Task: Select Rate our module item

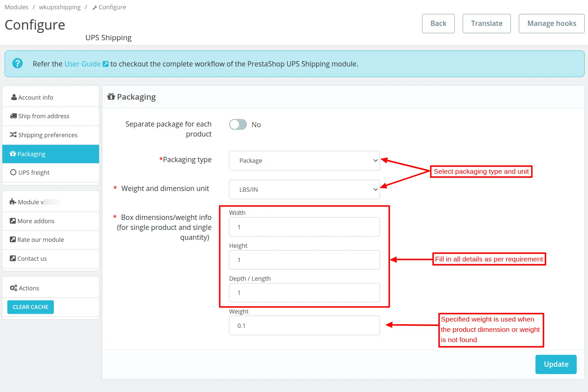Action: 51,240
